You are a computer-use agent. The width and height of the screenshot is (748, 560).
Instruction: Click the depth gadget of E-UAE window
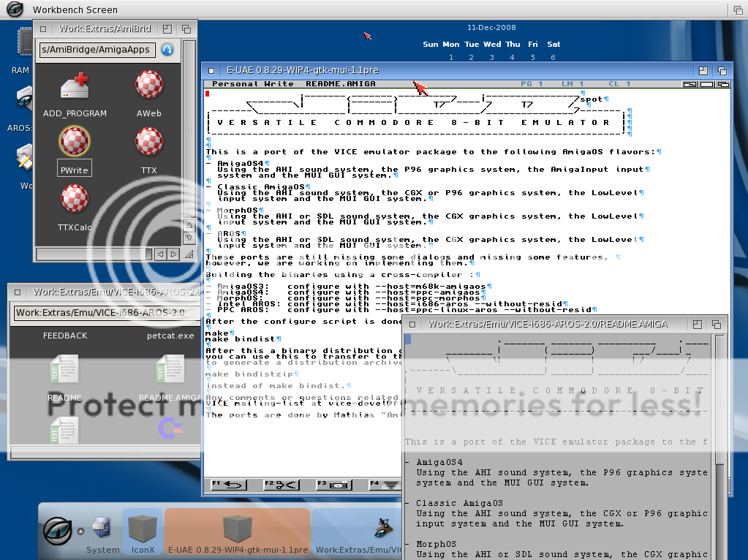722,71
